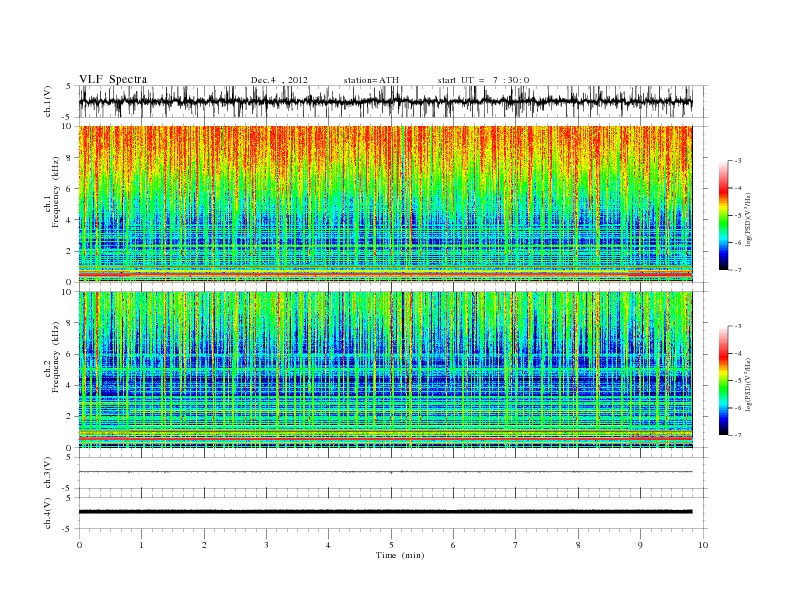
Task: Click the ch.2 "Frequency (kHz)" axis label
Action: [55, 357]
